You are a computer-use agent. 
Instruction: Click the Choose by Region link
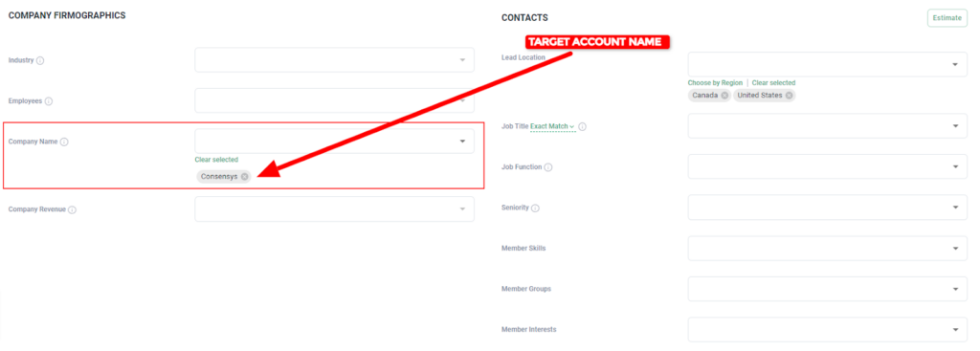pyautogui.click(x=715, y=83)
